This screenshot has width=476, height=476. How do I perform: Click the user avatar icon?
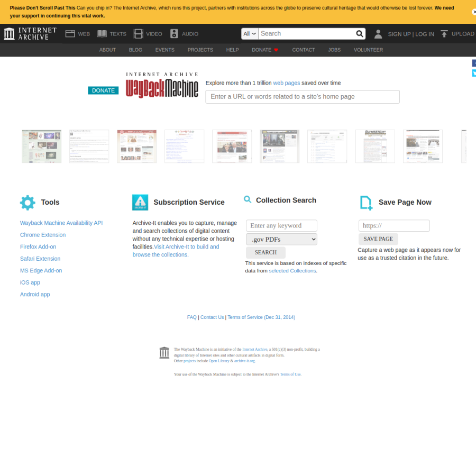pyautogui.click(x=378, y=34)
